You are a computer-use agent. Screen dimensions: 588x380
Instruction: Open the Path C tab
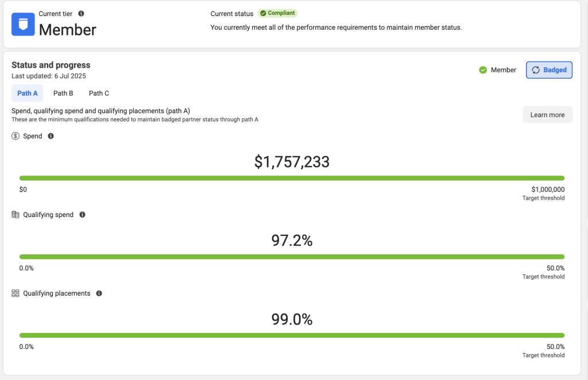point(99,93)
